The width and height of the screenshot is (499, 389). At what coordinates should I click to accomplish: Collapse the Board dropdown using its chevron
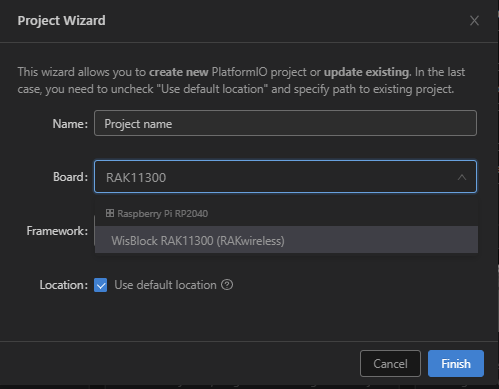tap(462, 177)
